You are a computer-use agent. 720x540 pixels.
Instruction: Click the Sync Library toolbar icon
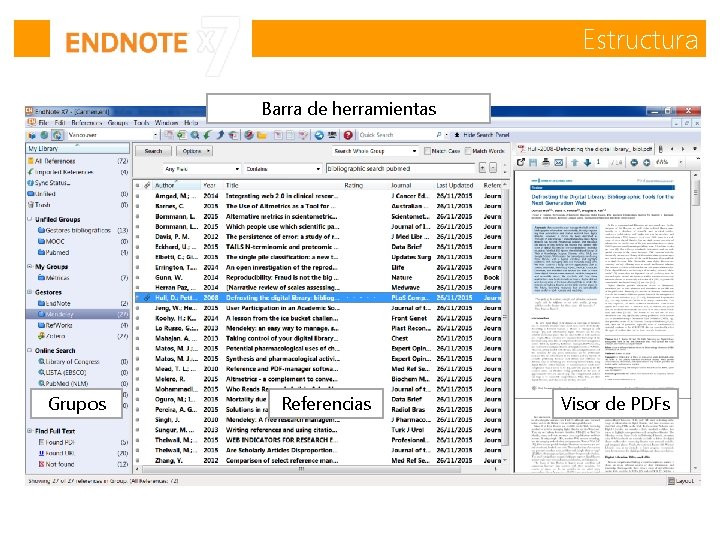(x=319, y=135)
